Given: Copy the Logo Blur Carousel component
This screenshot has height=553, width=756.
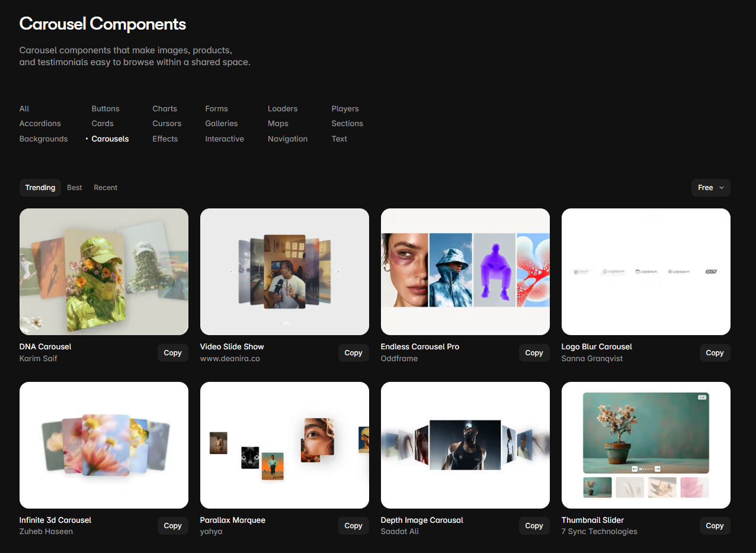Looking at the screenshot, I should [x=715, y=353].
